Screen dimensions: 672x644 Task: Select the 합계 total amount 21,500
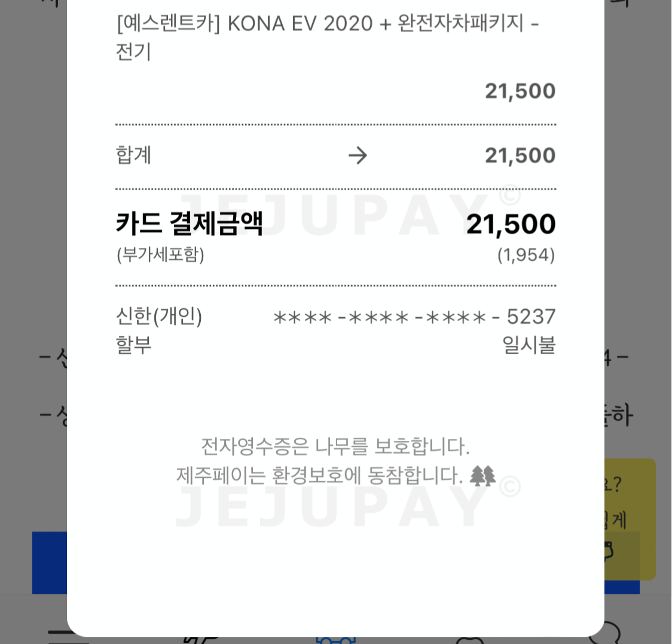point(520,156)
